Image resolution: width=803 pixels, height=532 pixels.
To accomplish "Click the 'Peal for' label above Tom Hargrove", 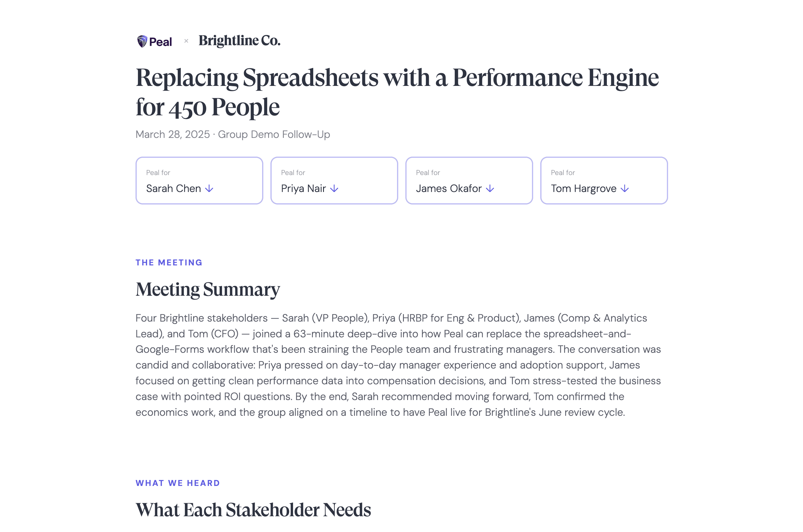I will (563, 173).
